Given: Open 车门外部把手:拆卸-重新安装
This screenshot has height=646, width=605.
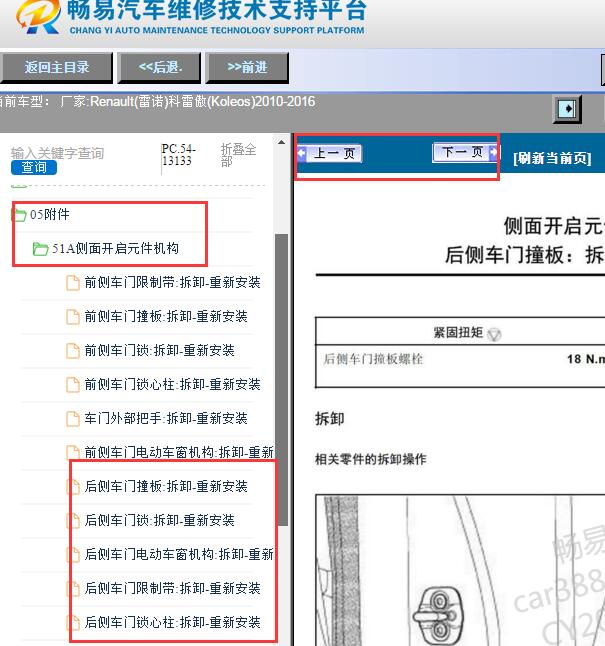Looking at the screenshot, I should (166, 419).
